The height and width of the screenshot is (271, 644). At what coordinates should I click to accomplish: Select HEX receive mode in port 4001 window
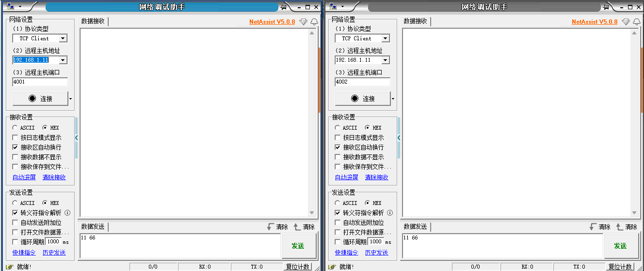click(45, 128)
